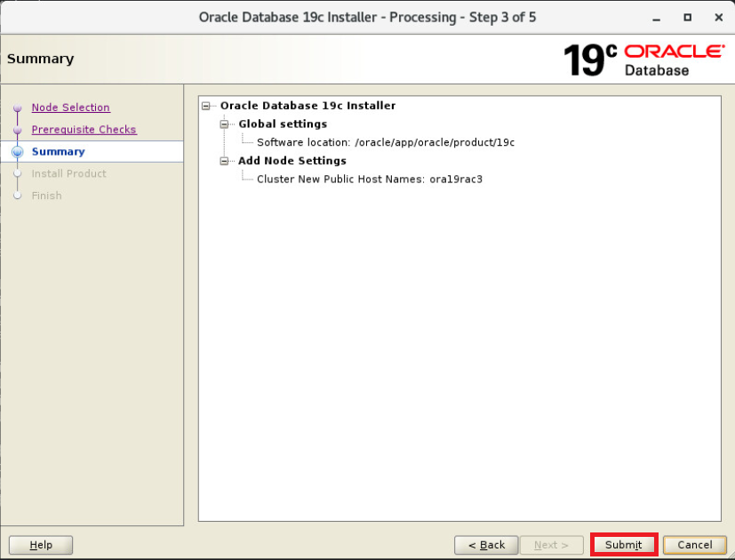Click the Install Product step text
The height and width of the screenshot is (560, 735).
[69, 173]
